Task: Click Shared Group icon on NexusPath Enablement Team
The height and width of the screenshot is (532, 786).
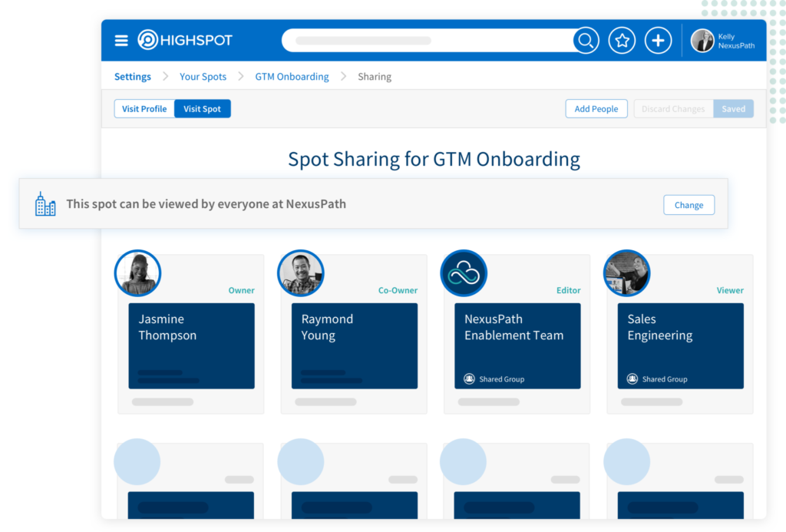Action: [469, 379]
